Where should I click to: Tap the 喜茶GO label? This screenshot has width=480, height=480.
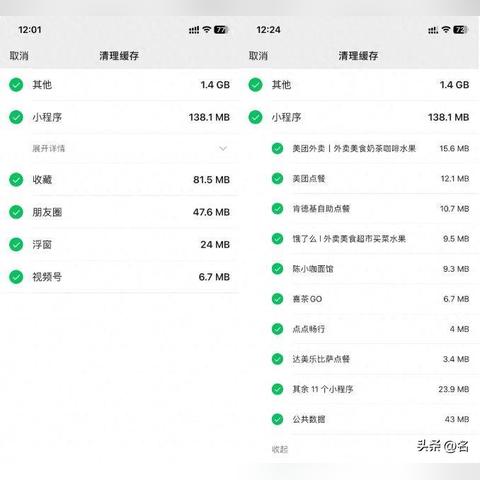(x=307, y=299)
